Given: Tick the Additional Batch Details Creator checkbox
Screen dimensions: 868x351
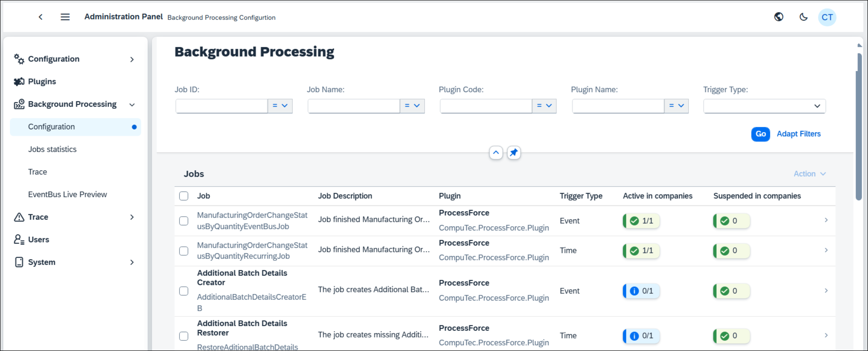Looking at the screenshot, I should click(x=184, y=291).
